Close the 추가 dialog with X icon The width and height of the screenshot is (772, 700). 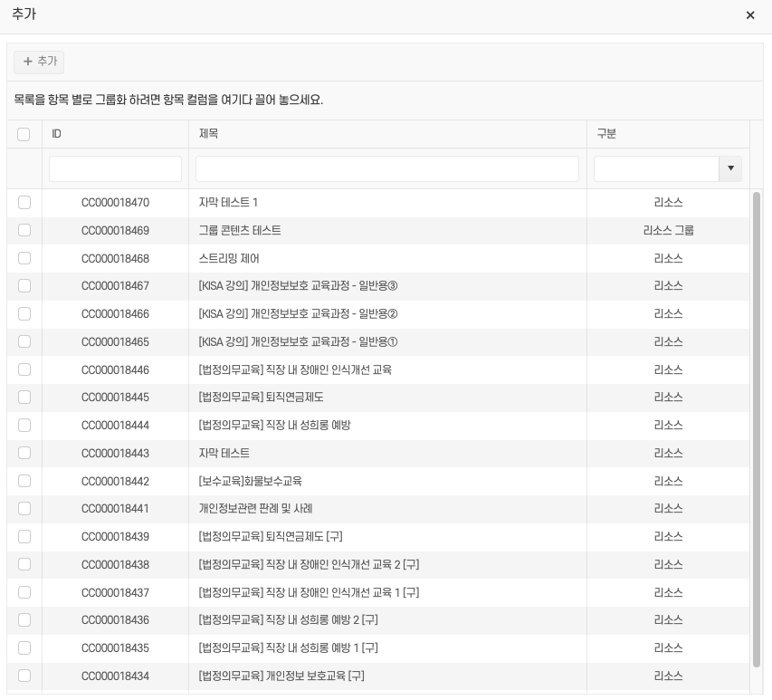pos(749,15)
